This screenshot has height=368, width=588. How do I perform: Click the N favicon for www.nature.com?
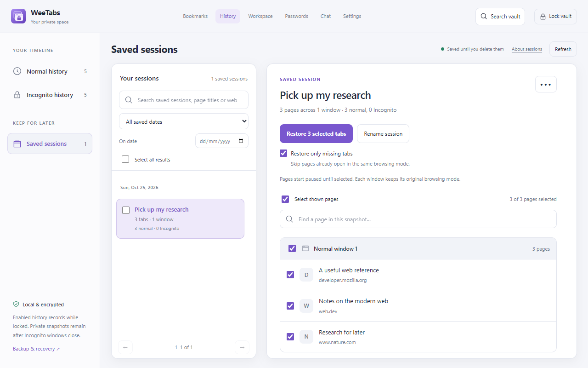point(306,337)
